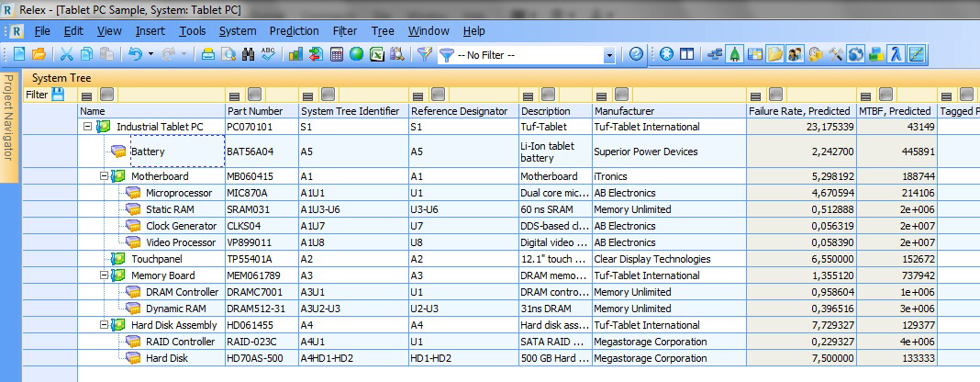Click the line graph module icon
This screenshot has height=382, width=980.
917,54
